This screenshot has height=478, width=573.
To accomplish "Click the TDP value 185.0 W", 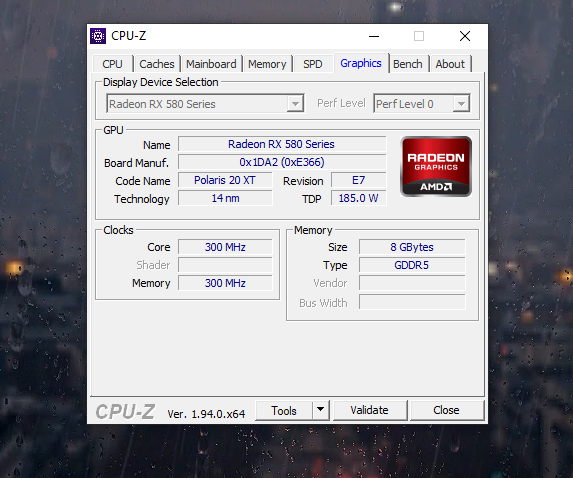I will pos(358,198).
